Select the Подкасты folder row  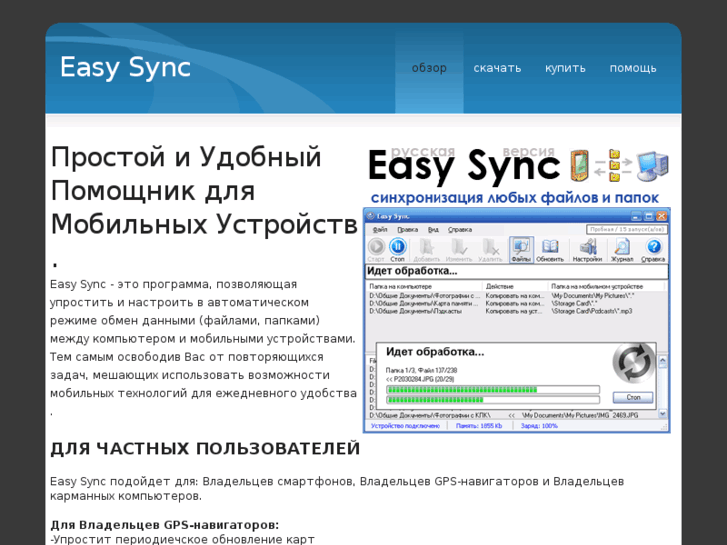click(501, 311)
